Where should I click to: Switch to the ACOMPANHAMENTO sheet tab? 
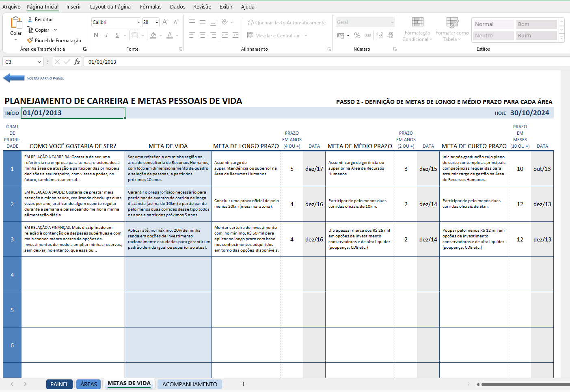[x=190, y=384]
